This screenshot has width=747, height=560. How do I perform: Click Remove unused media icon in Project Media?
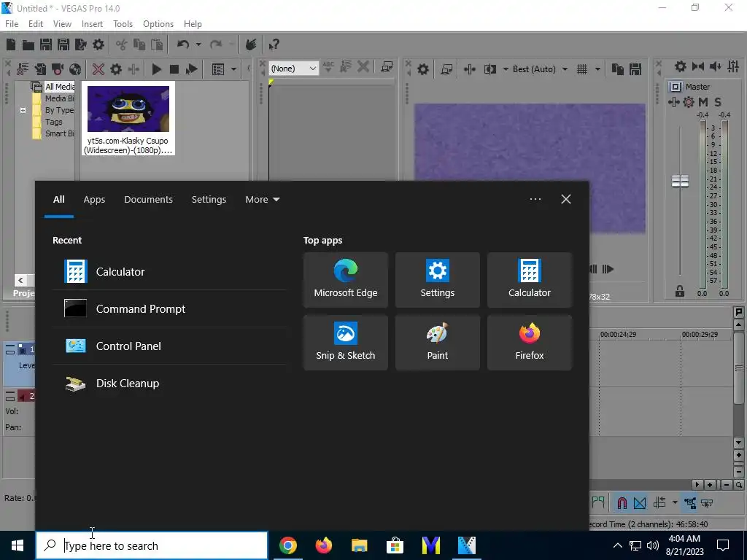coord(23,69)
